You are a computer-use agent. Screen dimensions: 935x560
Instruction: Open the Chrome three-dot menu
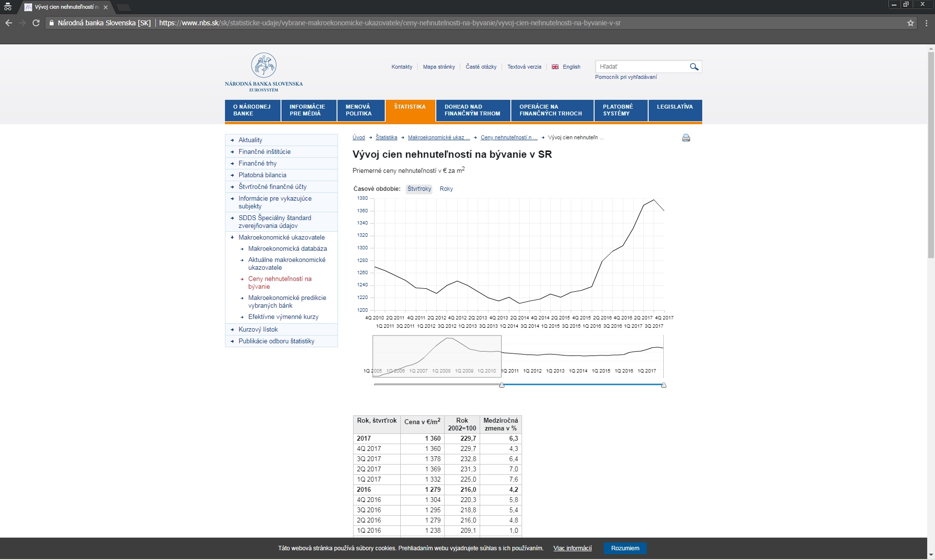point(926,23)
